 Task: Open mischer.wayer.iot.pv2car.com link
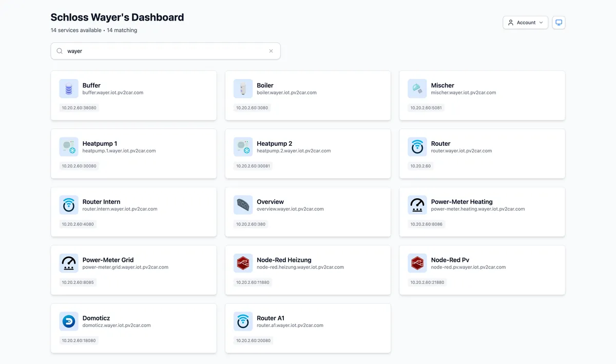[464, 93]
